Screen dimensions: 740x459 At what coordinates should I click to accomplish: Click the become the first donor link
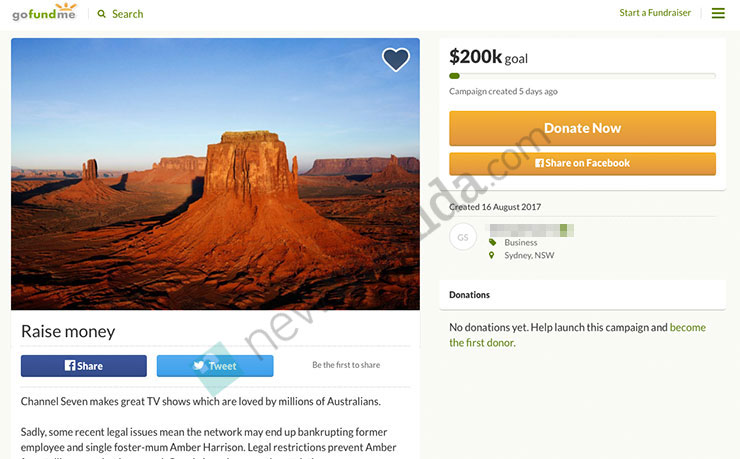click(x=577, y=335)
